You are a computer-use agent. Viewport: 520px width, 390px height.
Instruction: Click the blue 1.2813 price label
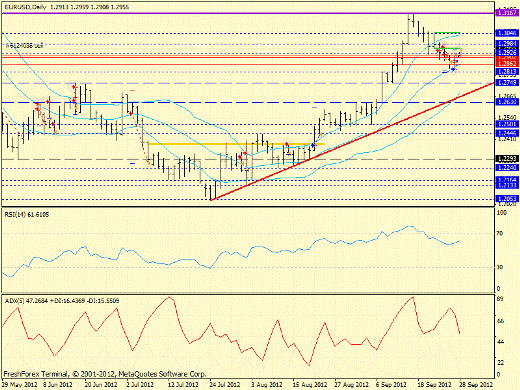click(507, 72)
